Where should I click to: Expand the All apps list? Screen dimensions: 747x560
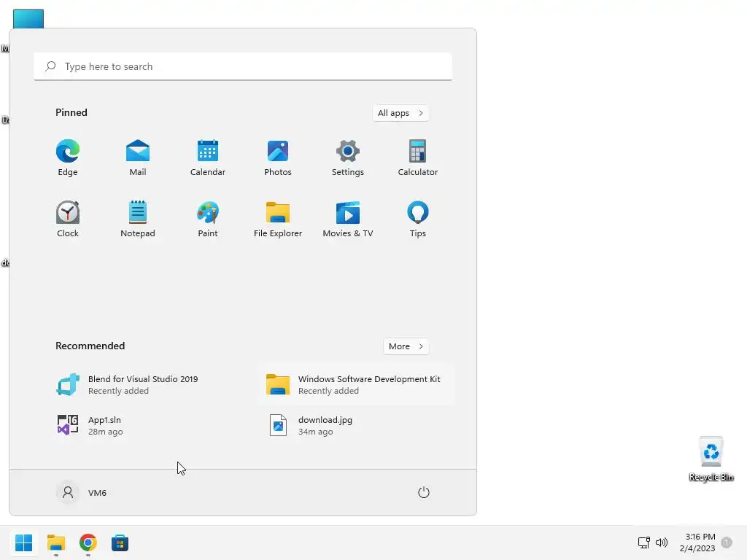[x=400, y=113]
